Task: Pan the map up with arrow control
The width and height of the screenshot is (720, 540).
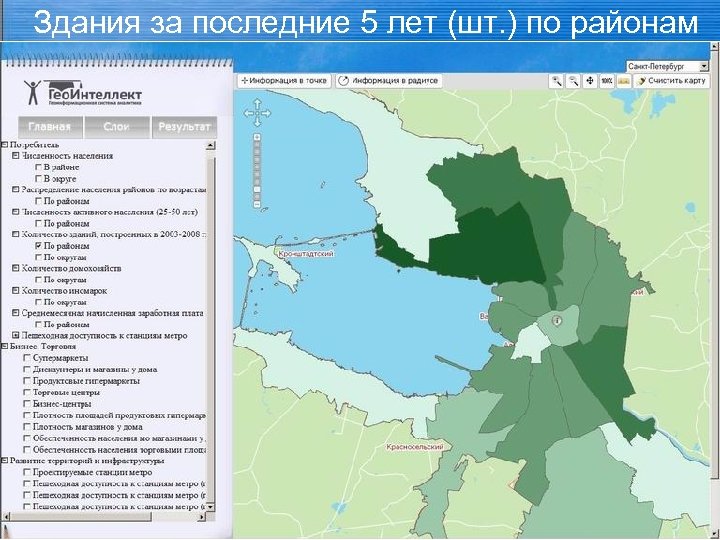Action: click(257, 103)
